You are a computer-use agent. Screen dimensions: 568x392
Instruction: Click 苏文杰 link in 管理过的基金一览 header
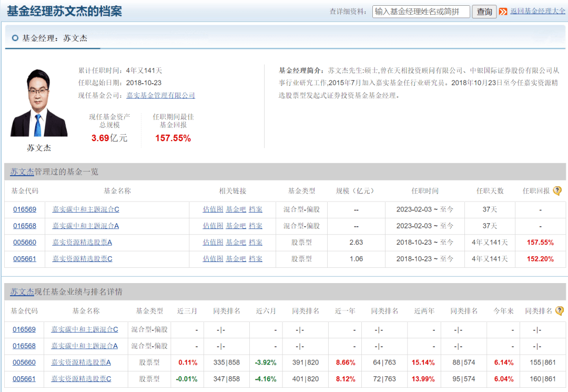(x=22, y=172)
